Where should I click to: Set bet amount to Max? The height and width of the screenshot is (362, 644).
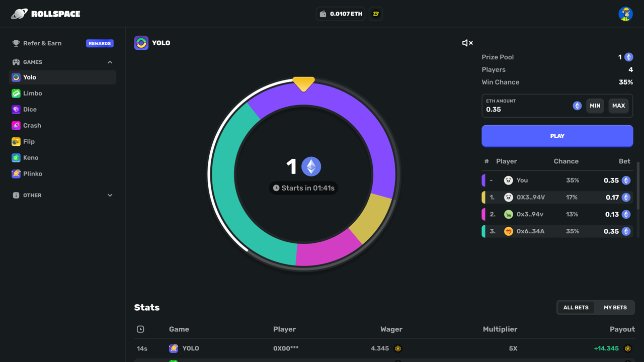618,106
